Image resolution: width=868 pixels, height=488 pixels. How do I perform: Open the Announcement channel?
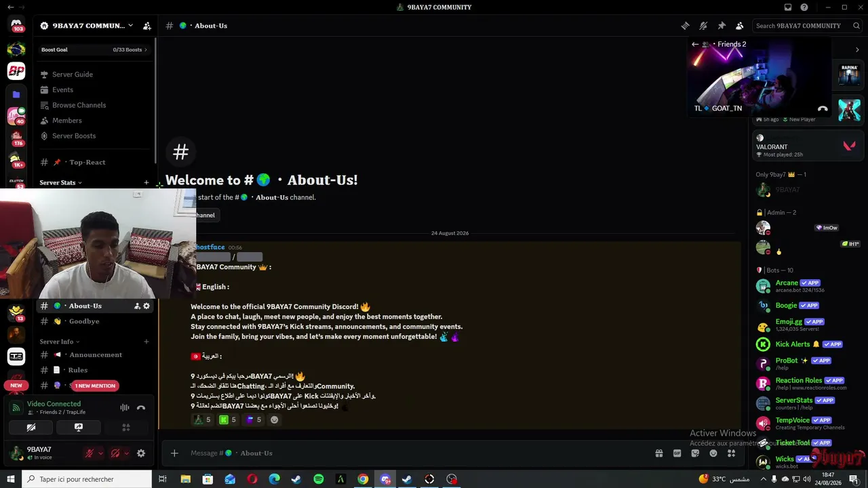[x=94, y=354]
